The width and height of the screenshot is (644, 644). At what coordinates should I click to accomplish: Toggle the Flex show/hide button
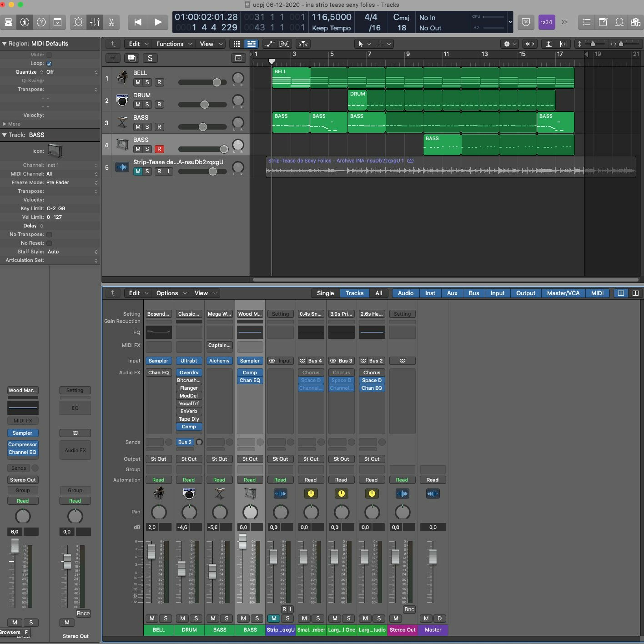pyautogui.click(x=284, y=44)
